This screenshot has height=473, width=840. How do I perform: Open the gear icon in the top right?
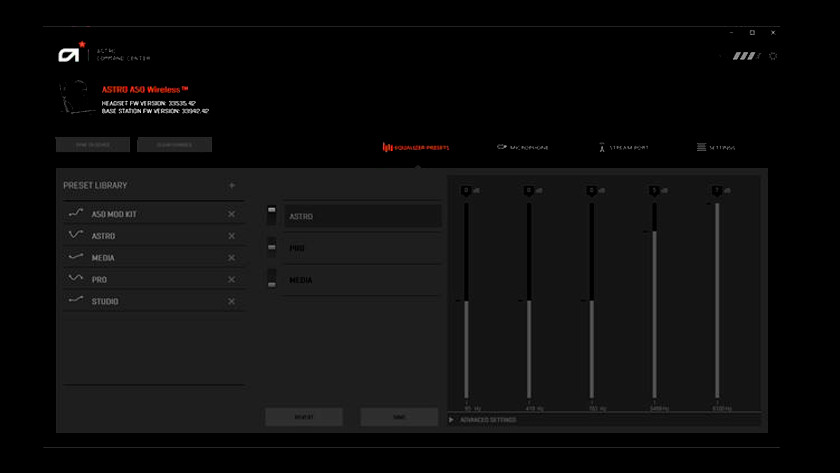pos(773,56)
